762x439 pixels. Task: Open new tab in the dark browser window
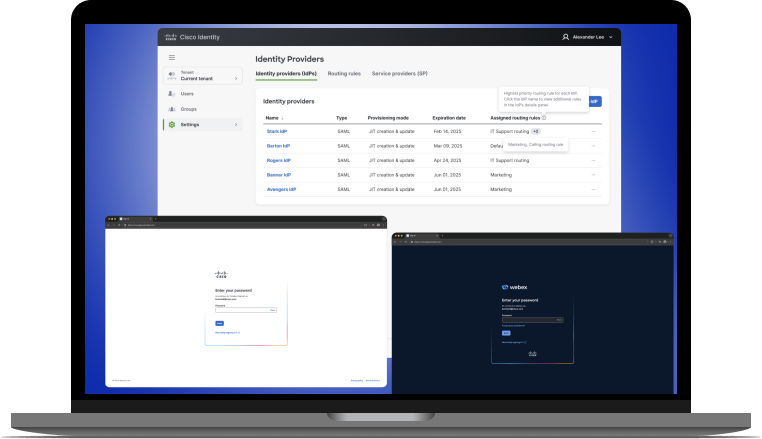tap(442, 236)
